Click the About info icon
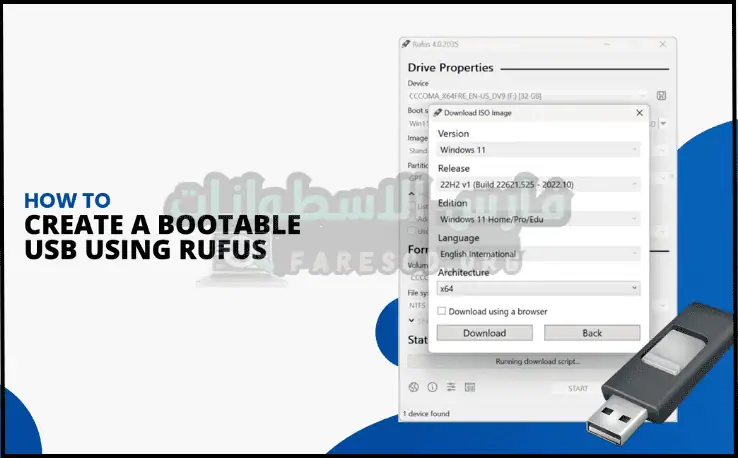Viewport: 738px width, 458px height. point(432,387)
